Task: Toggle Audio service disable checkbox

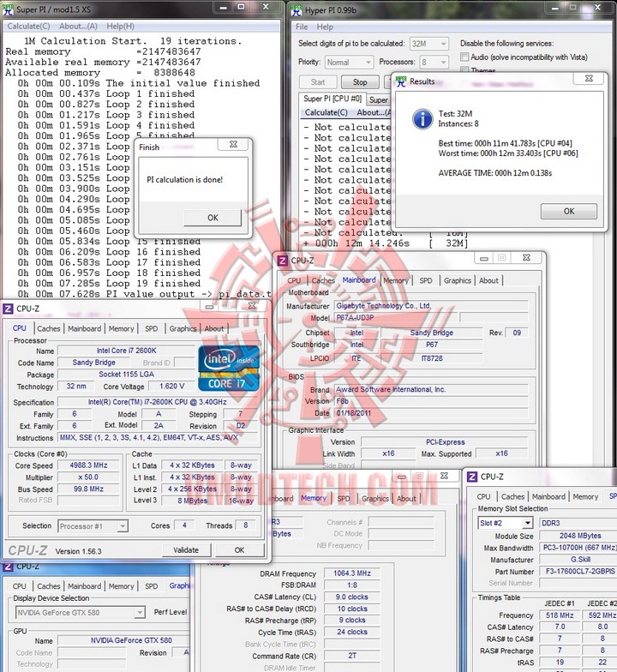Action: [464, 57]
